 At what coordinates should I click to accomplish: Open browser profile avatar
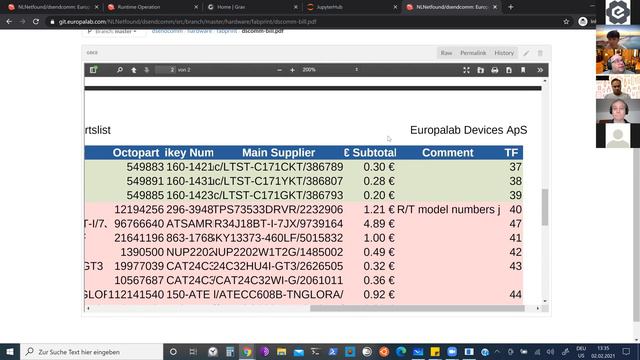click(x=583, y=22)
